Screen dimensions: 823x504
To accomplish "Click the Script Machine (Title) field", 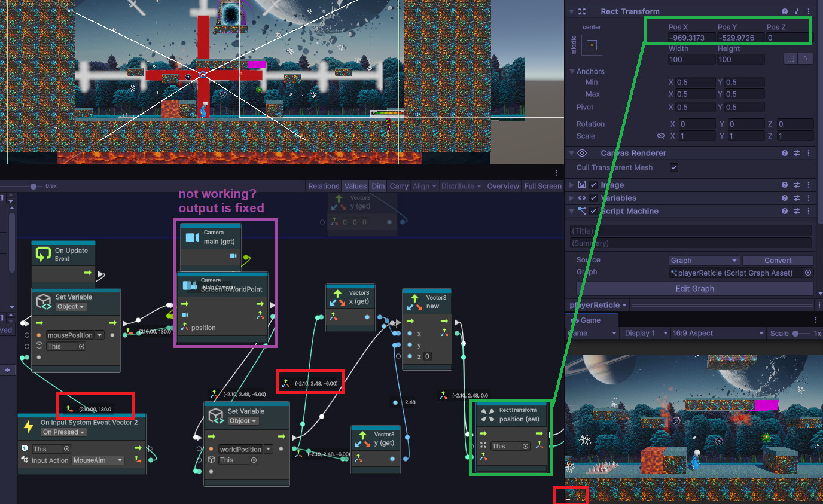I will pos(691,231).
